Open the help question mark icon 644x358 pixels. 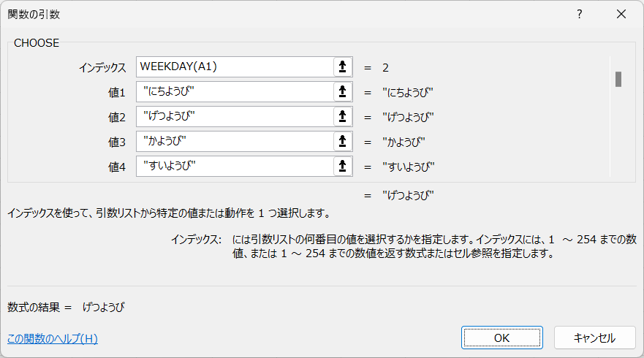point(579,15)
